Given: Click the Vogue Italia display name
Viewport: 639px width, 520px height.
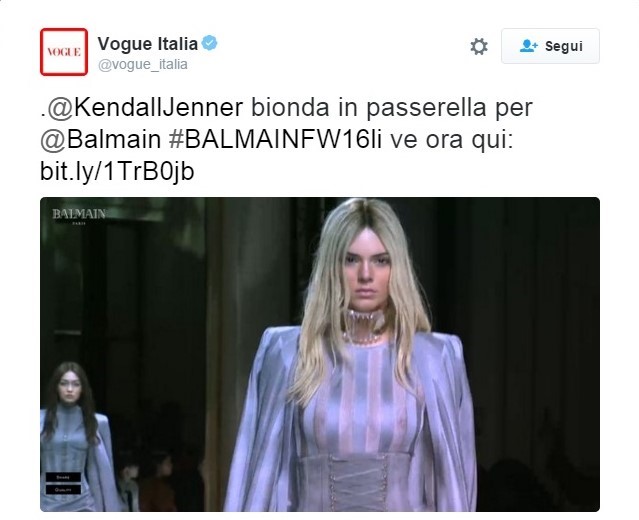Looking at the screenshot, I should point(148,44).
